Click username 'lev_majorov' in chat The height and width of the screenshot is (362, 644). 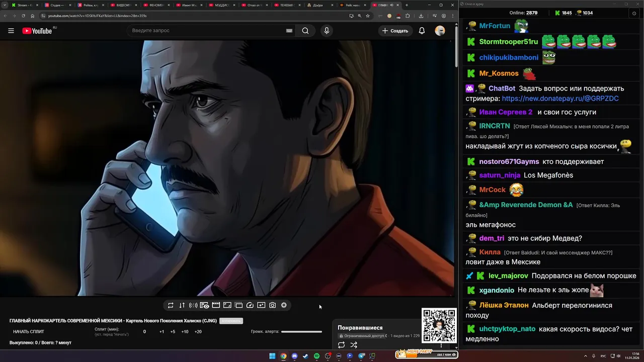pos(508,276)
